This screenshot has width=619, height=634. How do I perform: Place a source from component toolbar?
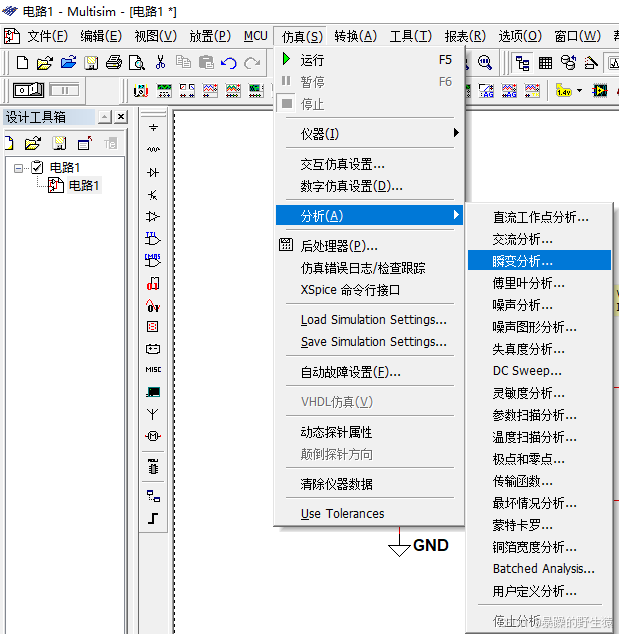point(153,128)
